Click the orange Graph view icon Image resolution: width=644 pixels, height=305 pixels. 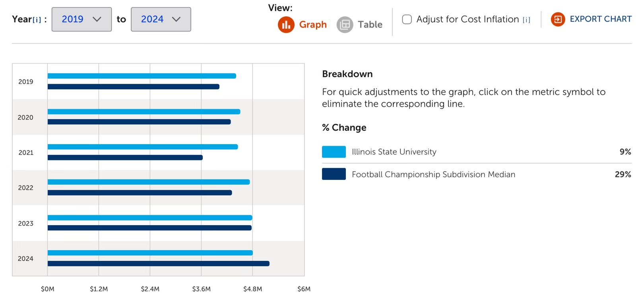click(286, 25)
